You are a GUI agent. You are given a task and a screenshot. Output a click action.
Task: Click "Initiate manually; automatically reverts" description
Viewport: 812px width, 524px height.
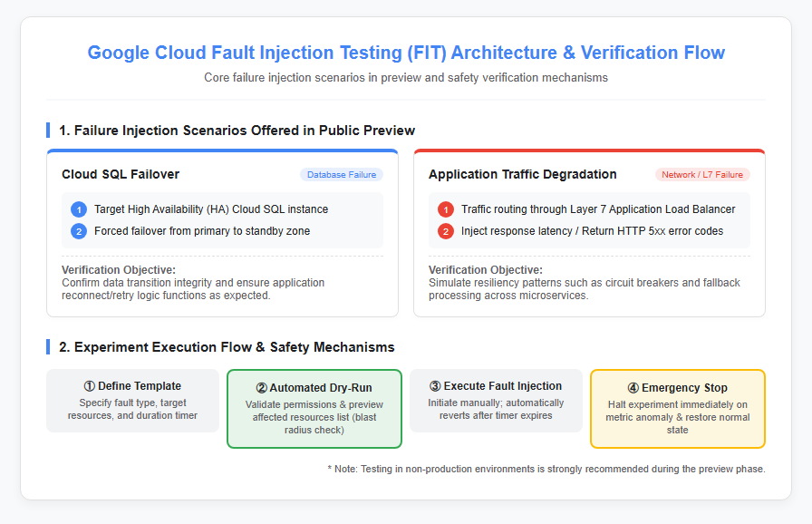(x=496, y=409)
